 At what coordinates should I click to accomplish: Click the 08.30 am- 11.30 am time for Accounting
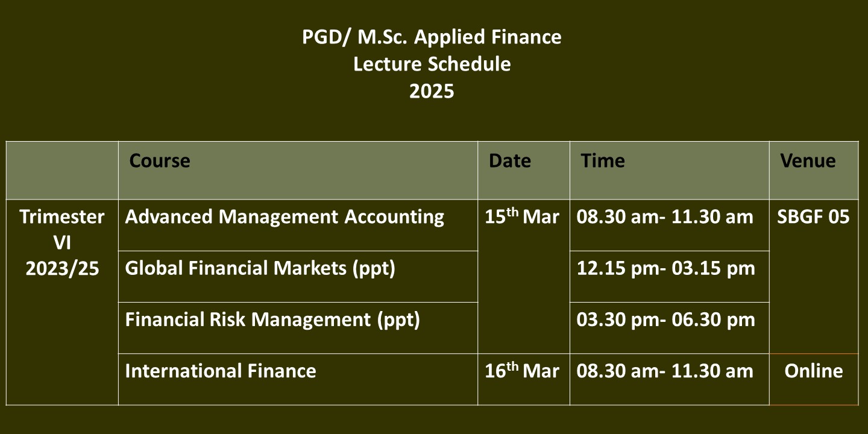[670, 225]
